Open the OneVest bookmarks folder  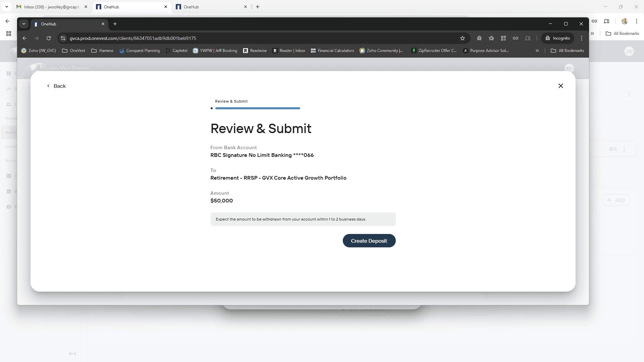click(x=74, y=51)
